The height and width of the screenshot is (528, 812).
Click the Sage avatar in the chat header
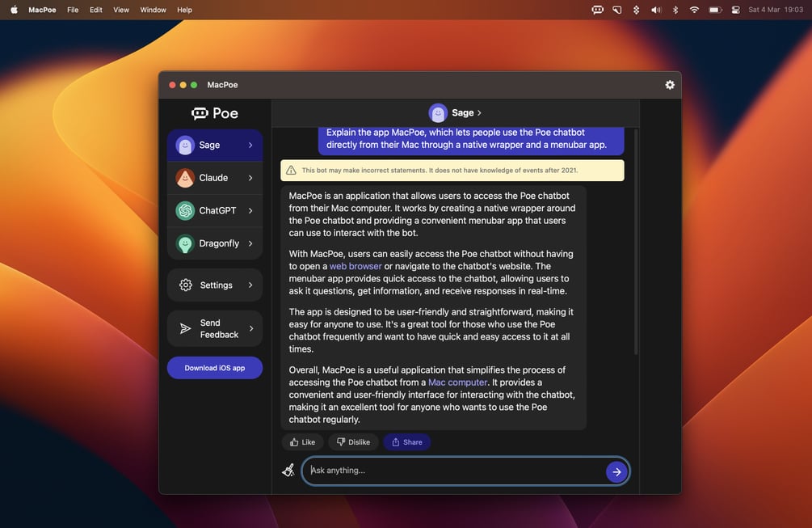(438, 113)
